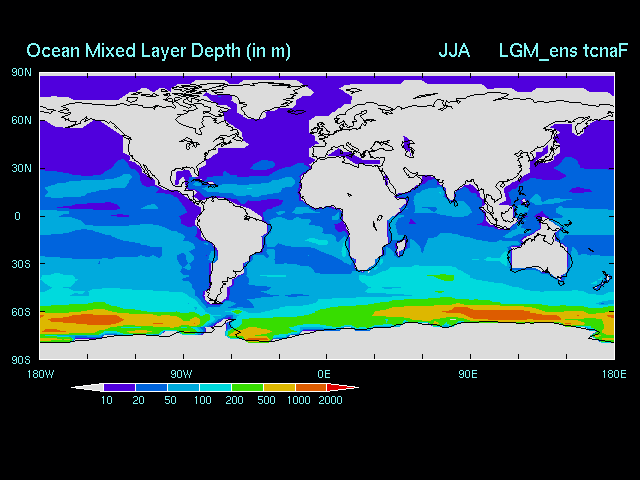Click the colorbar value '1000'
The width and height of the screenshot is (640, 480).
[x=298, y=400]
